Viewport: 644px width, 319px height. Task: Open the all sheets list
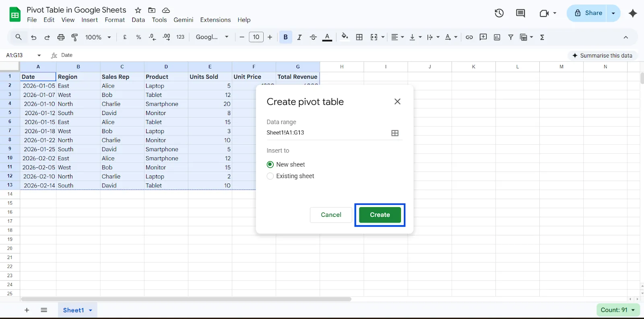click(x=44, y=310)
